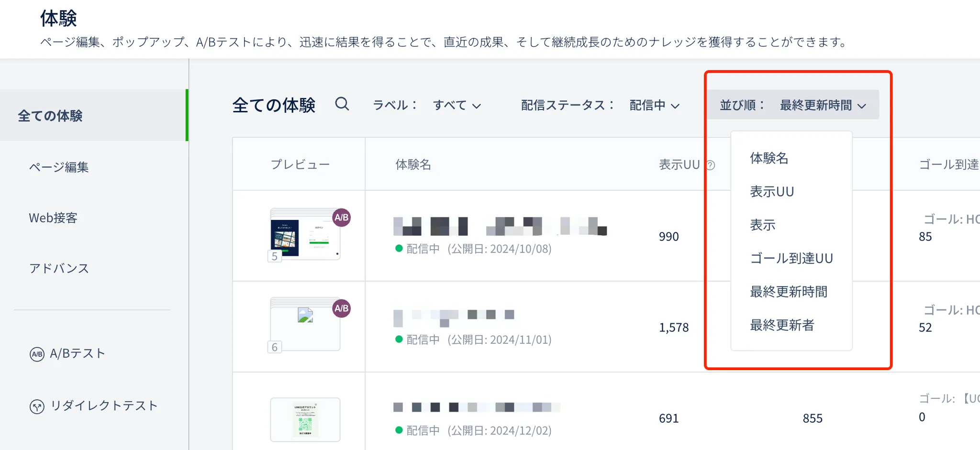Select 全ての体験 sidebar tab
This screenshot has width=980, height=450.
click(x=50, y=116)
